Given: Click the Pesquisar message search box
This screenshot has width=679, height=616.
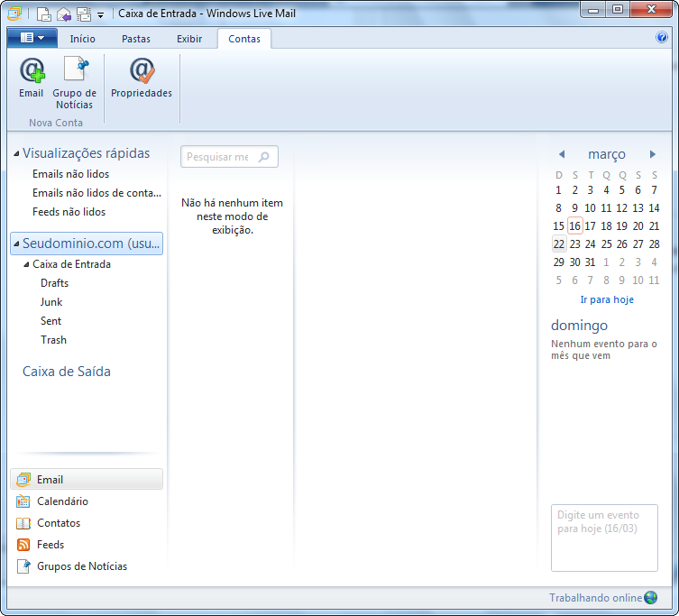Looking at the screenshot, I should coord(217,157).
